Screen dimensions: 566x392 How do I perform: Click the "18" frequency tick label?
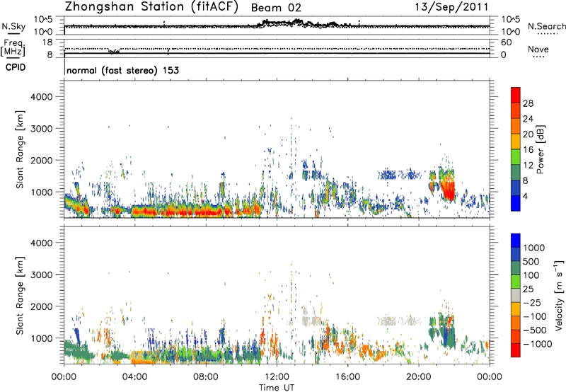pos(47,42)
